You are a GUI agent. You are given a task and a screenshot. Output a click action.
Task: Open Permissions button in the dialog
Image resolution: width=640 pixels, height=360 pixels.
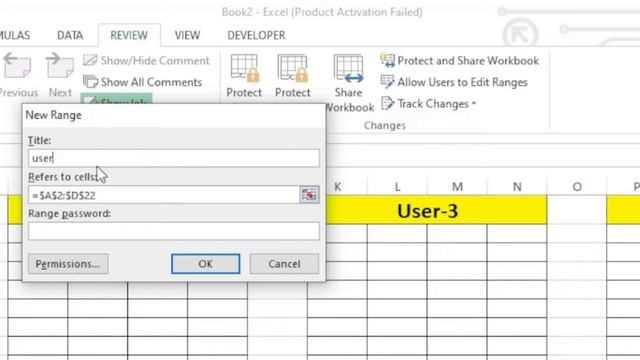68,264
